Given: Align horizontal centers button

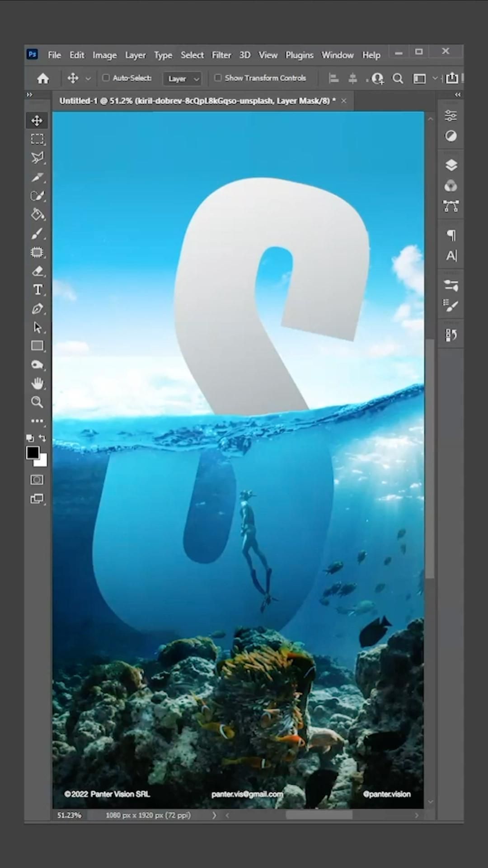Looking at the screenshot, I should tap(352, 79).
